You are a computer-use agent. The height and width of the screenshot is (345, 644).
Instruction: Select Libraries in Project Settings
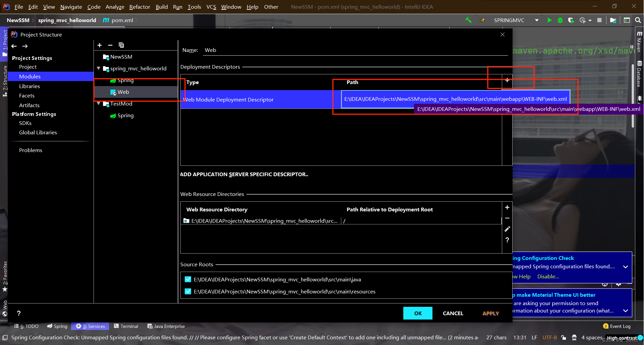pos(30,86)
